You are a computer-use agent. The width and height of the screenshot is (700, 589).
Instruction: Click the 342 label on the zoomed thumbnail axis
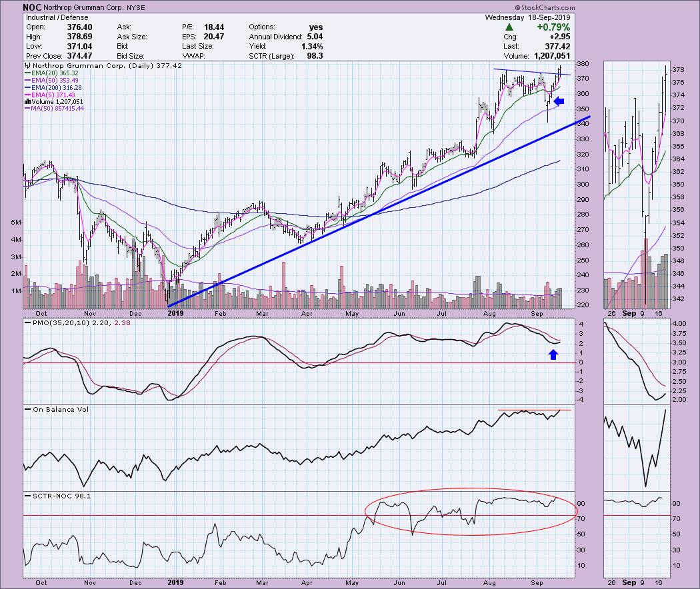(x=678, y=299)
